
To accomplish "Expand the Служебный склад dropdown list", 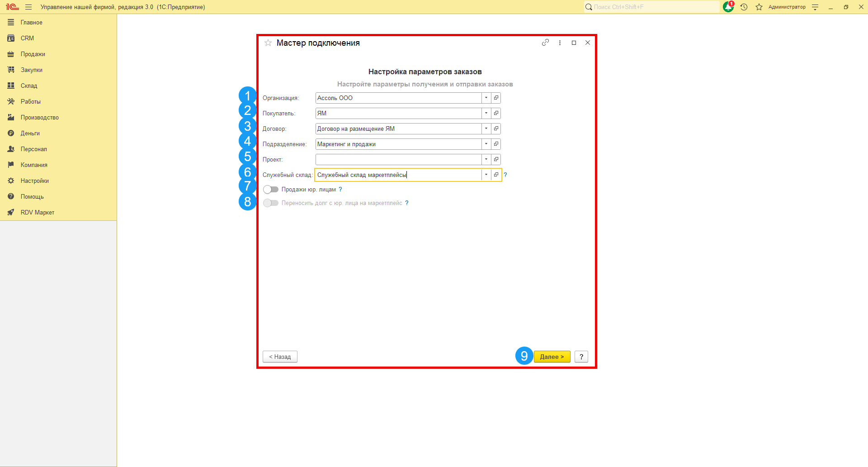I will (486, 175).
